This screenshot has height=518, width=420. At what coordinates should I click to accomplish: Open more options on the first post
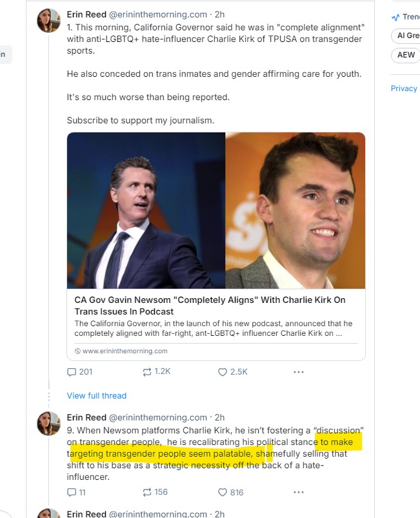point(298,372)
